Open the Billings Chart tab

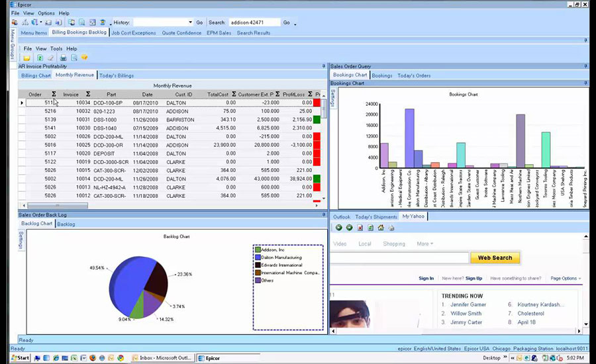(36, 75)
